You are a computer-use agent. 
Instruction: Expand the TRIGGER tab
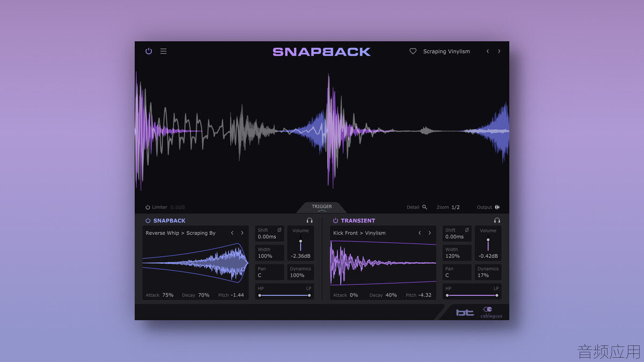322,208
